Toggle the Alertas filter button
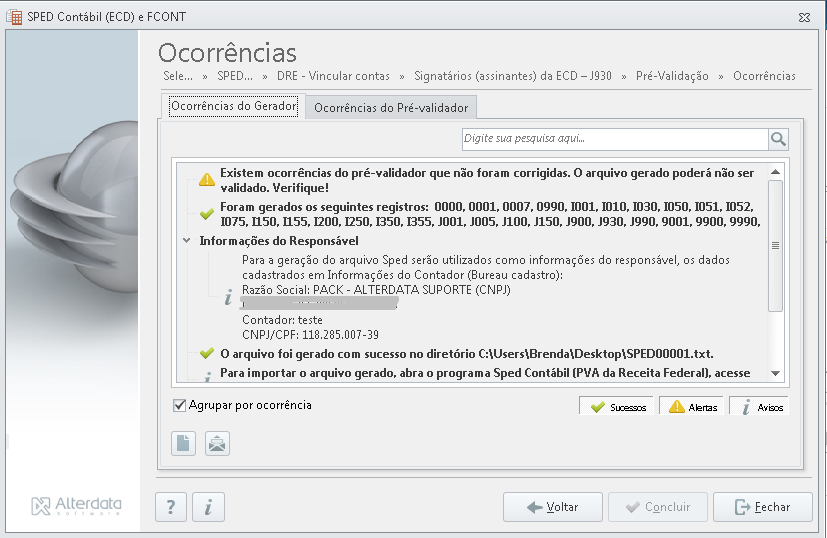Viewport: 827px width, 538px height. click(691, 407)
